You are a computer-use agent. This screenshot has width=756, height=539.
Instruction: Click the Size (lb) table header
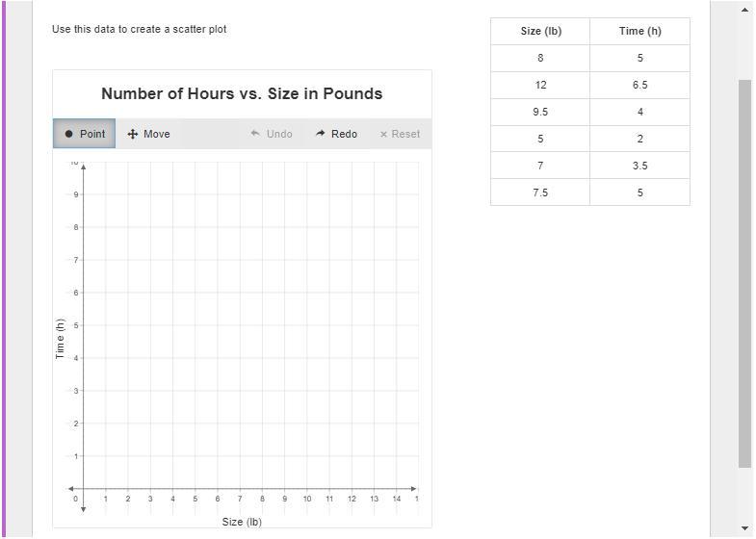540,32
